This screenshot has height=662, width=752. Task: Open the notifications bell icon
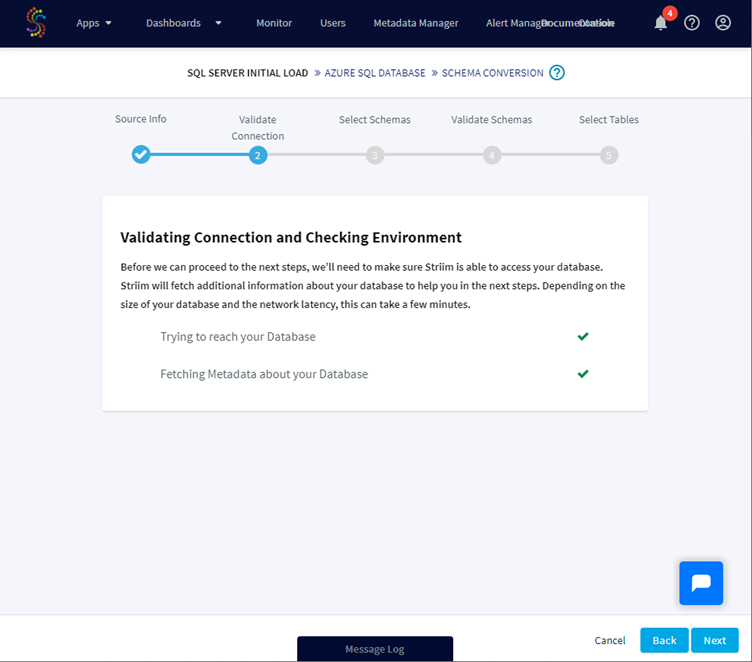pos(661,23)
